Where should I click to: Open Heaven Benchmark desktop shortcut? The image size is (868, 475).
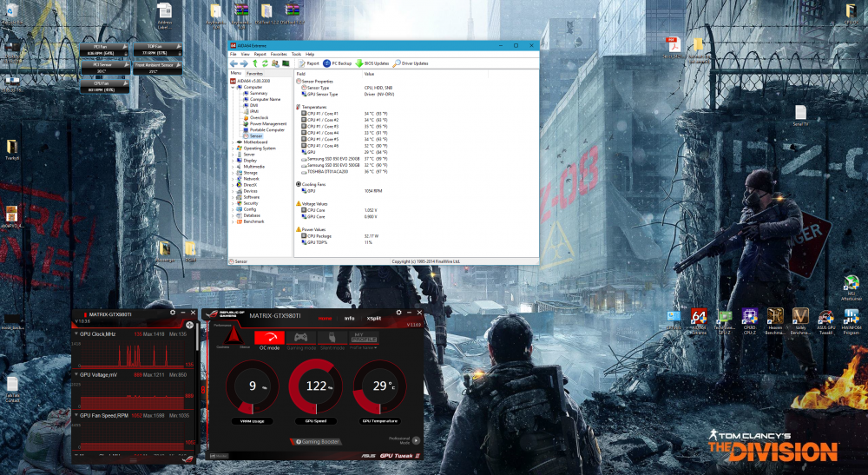point(775,321)
